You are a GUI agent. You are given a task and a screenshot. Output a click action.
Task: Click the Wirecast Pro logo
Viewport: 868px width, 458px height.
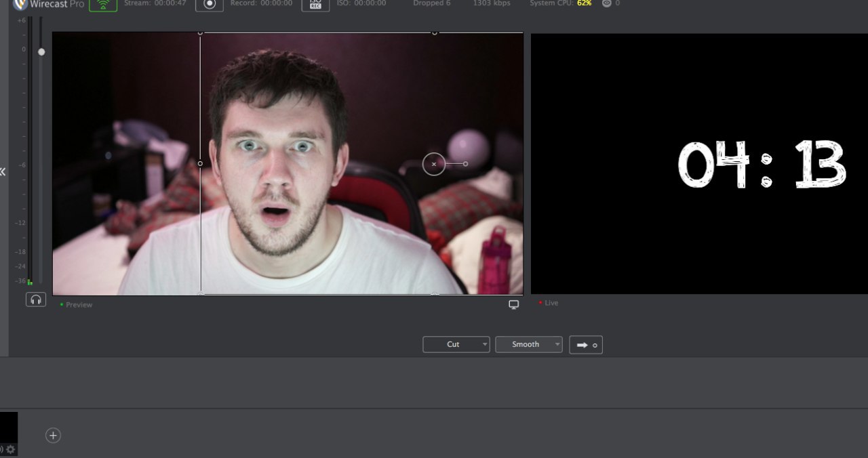(x=49, y=4)
